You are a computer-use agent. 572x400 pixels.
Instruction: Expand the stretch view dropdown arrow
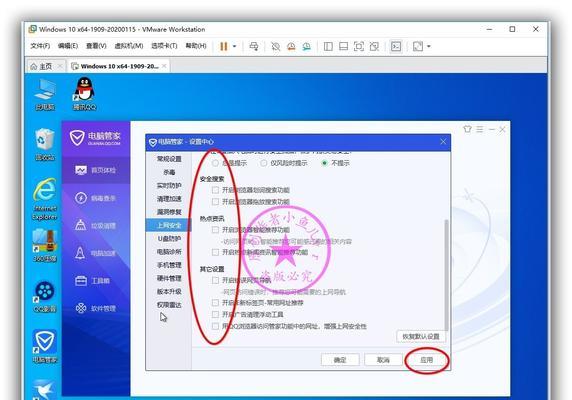pyautogui.click(x=429, y=46)
